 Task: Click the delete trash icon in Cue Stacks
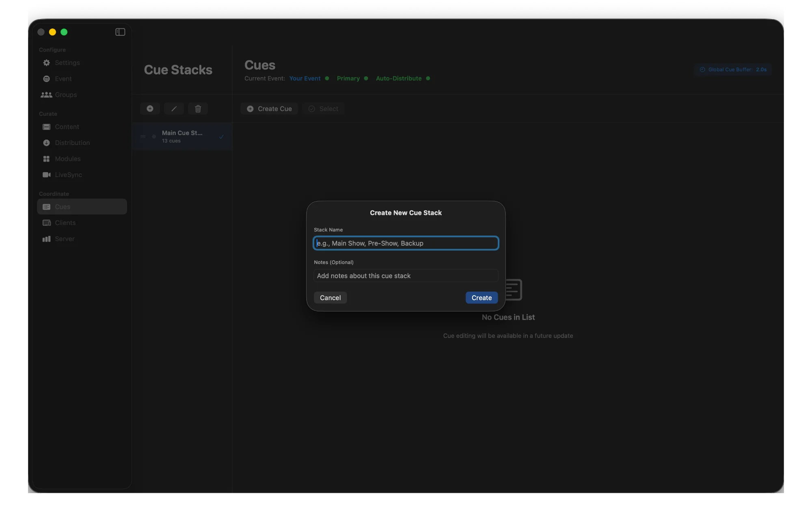point(198,108)
